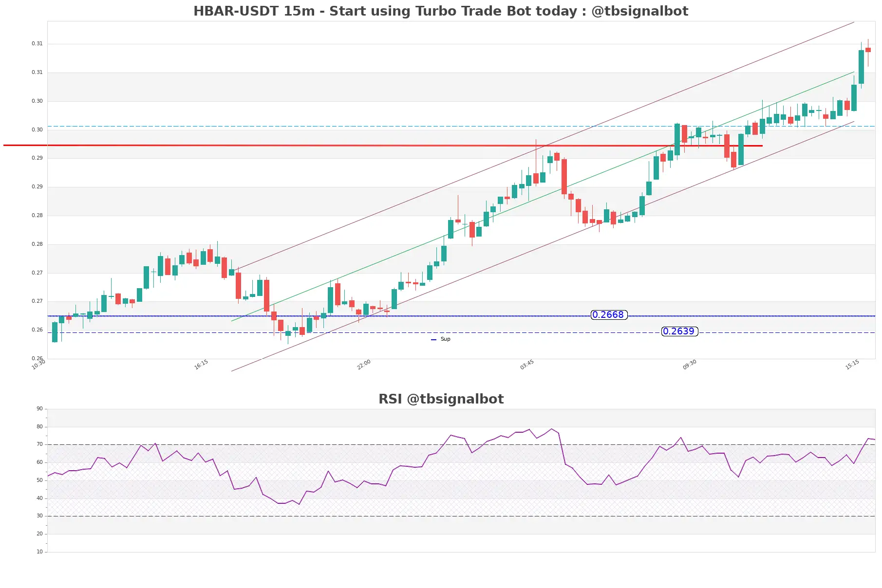Click the 09:30 time axis label

click(690, 365)
